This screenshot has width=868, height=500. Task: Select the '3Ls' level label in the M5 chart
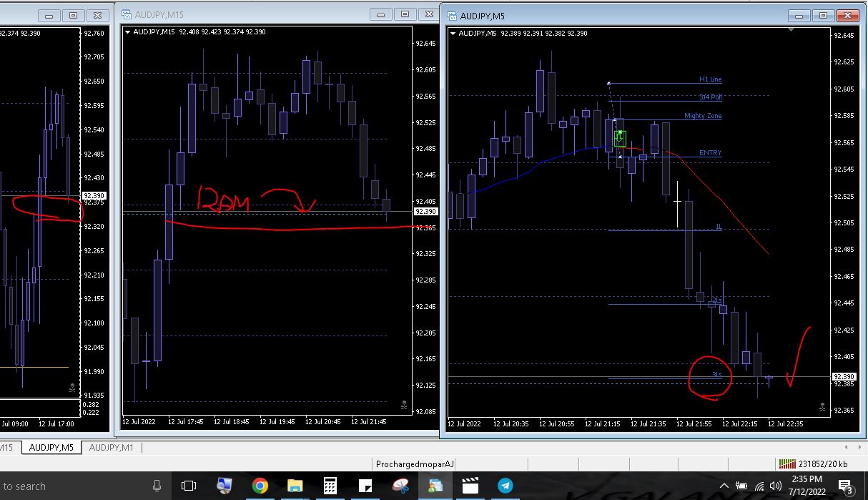[716, 374]
